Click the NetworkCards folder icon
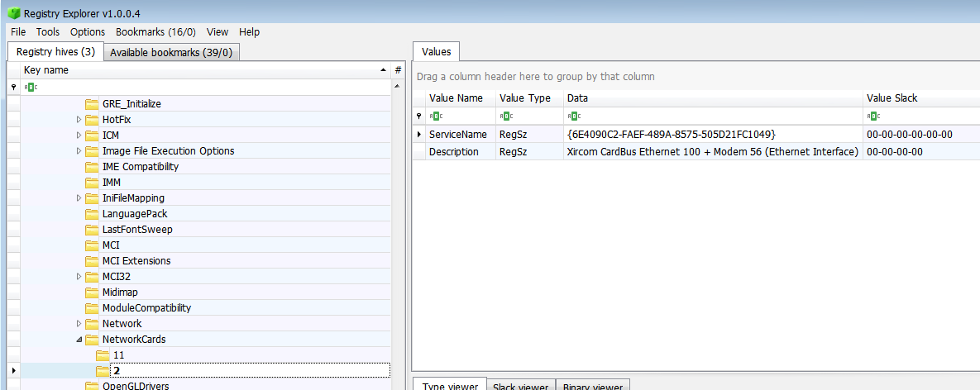Screen dimensions: 980x390 [92, 339]
